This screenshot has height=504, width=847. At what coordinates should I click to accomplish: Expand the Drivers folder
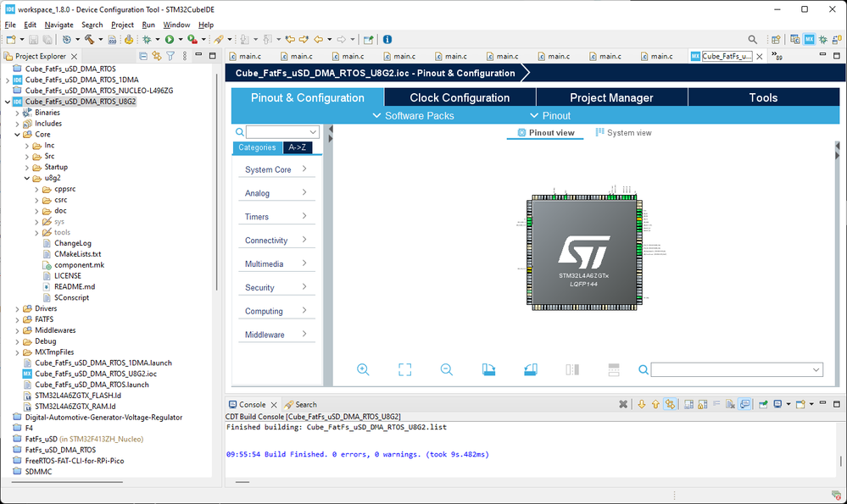17,308
